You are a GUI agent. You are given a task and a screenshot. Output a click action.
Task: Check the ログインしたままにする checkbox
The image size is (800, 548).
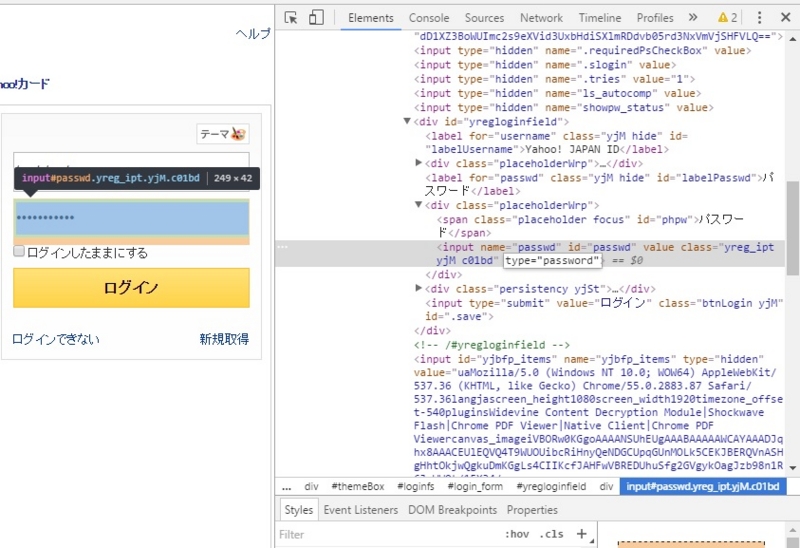pos(19,251)
